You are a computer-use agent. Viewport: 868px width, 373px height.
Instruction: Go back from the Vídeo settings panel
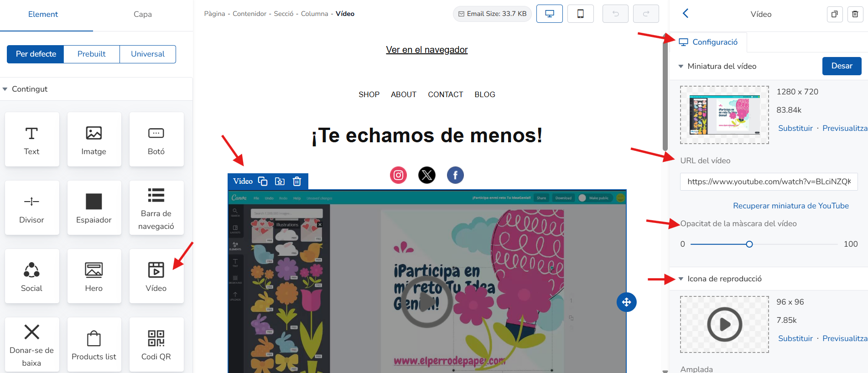coord(686,13)
